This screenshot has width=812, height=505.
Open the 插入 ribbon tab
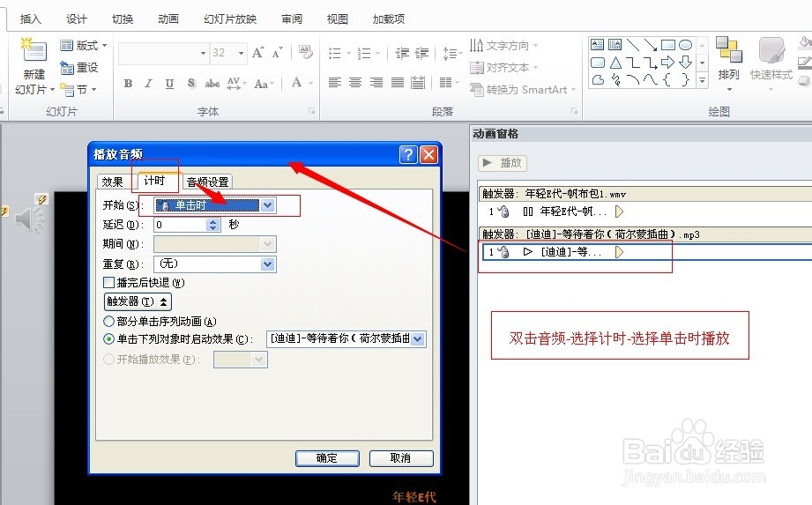(x=30, y=19)
